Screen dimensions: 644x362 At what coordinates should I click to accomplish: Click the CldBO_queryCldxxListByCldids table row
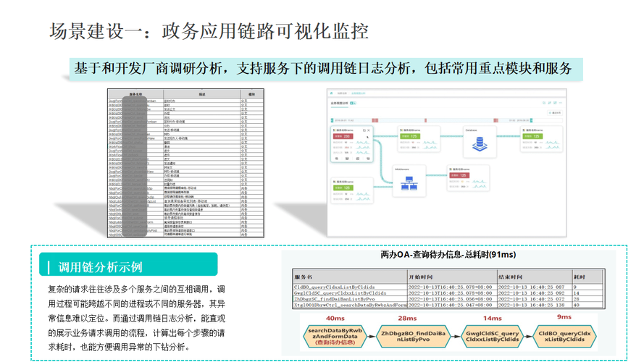click(448, 287)
